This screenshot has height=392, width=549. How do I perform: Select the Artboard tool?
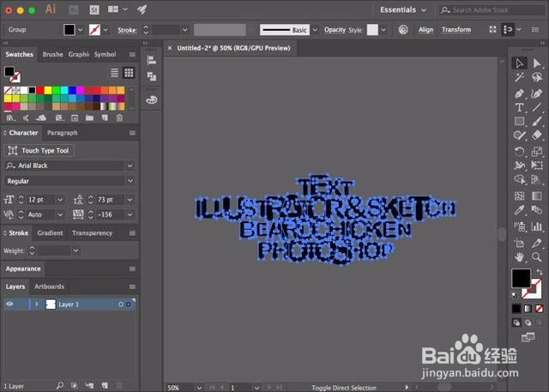[x=520, y=243]
